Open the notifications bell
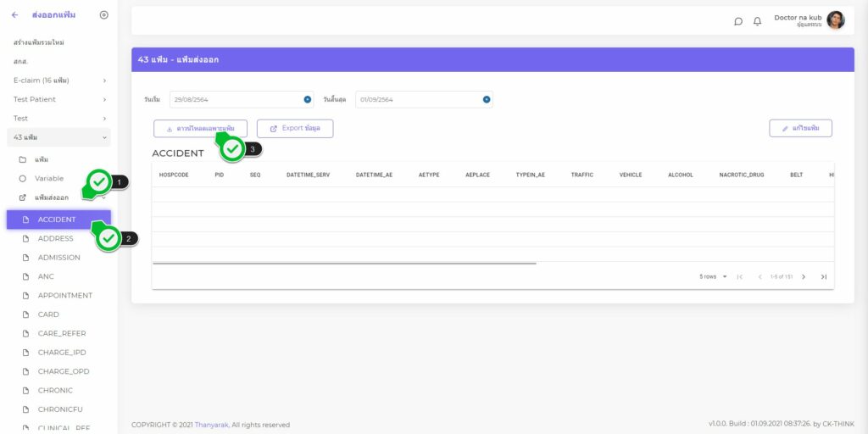868x434 pixels. (757, 21)
